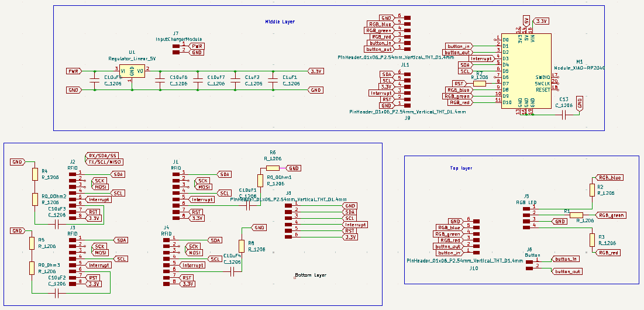This screenshot has height=310, width=644.
Task: Click the C10uF4 capacitor reference text
Action: [x=232, y=256]
